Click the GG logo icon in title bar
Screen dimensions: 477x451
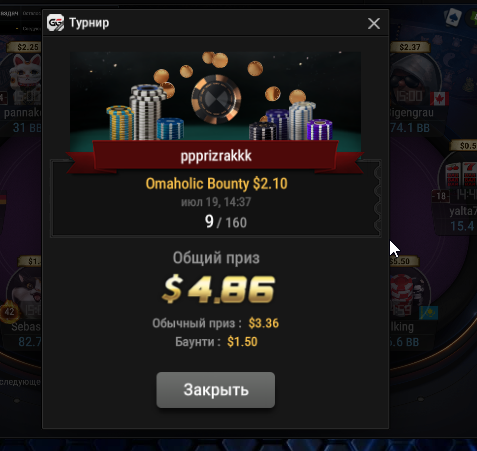click(x=55, y=23)
